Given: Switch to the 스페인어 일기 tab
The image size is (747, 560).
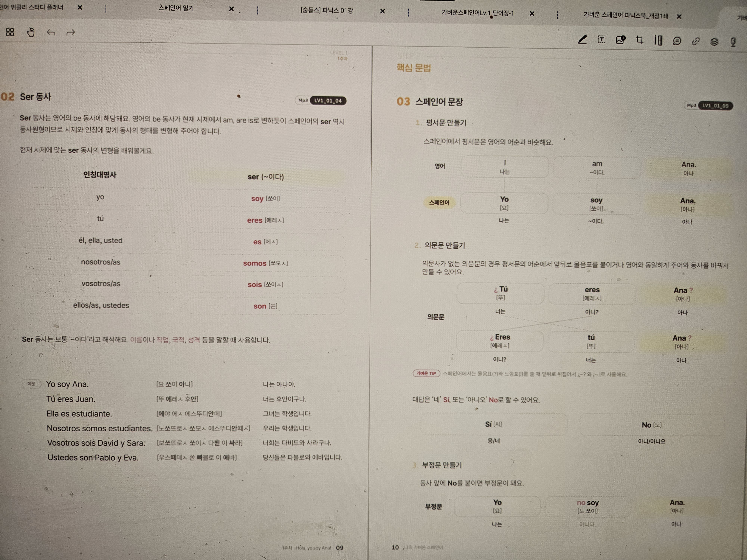Looking at the screenshot, I should coord(176,8).
